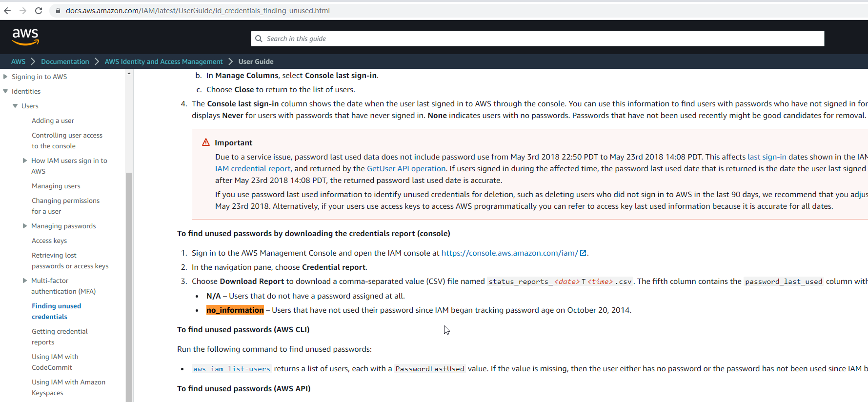The image size is (868, 402).
Task: Collapse the Users tree section
Action: pyautogui.click(x=15, y=106)
